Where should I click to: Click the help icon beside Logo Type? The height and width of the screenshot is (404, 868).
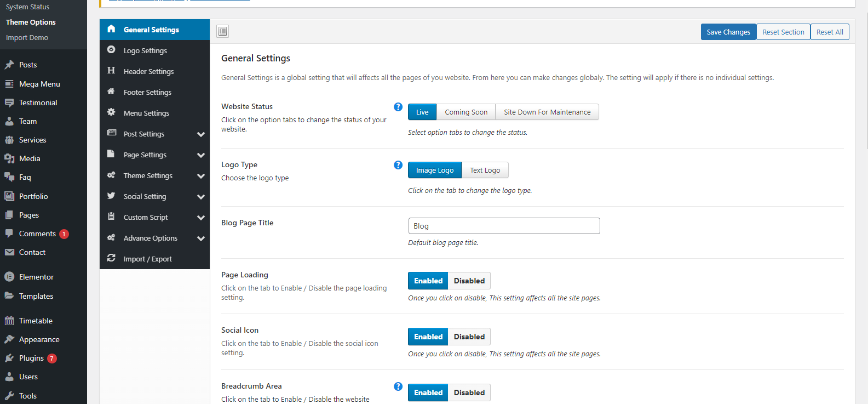[x=398, y=165]
